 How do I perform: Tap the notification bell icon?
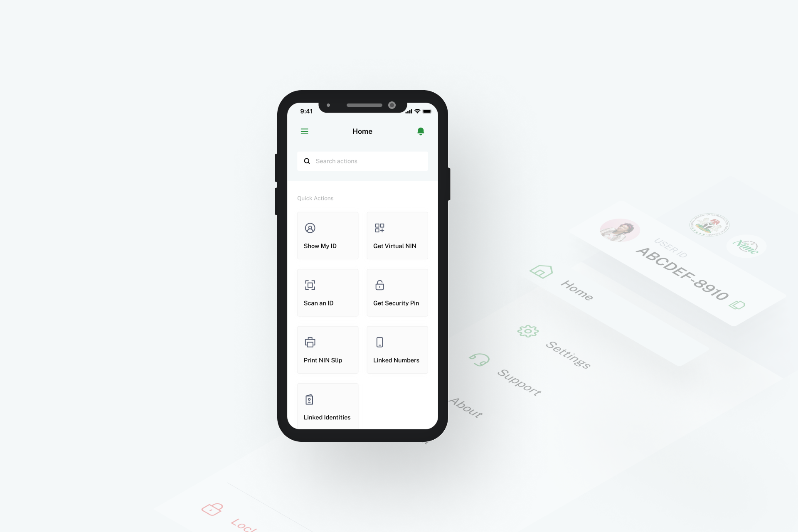click(421, 131)
